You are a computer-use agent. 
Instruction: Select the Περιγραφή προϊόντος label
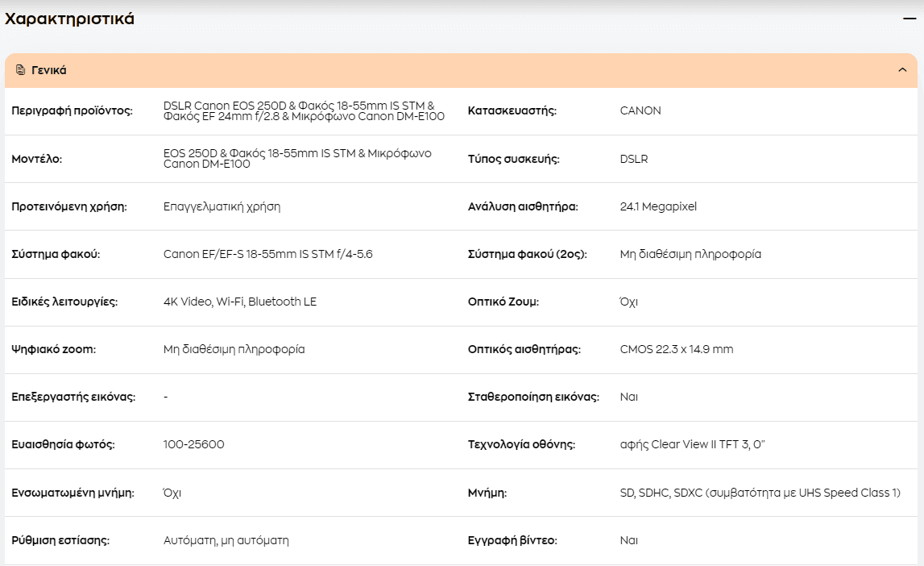click(72, 110)
